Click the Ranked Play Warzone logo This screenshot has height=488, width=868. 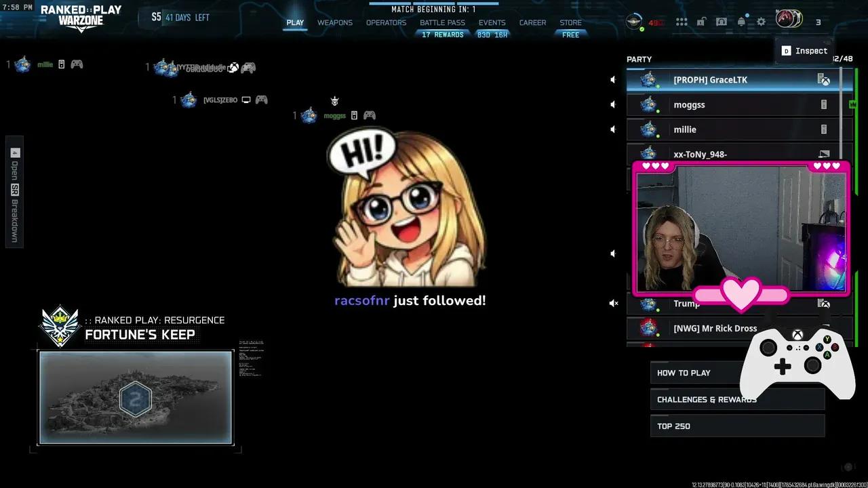(x=81, y=18)
